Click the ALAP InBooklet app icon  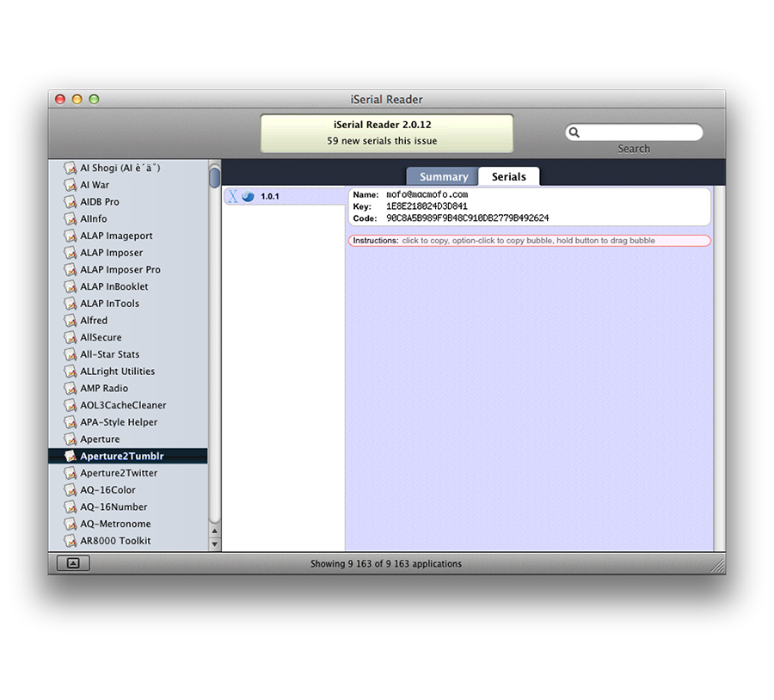(x=71, y=287)
